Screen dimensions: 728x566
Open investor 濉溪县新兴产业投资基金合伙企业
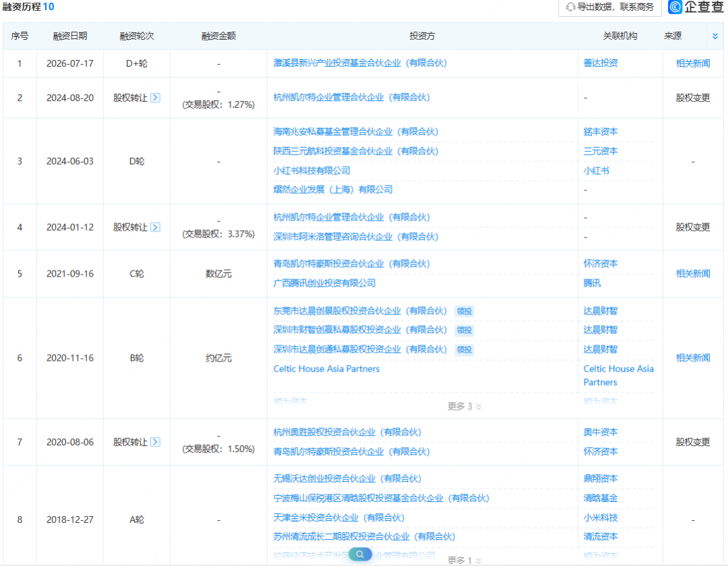pos(360,63)
